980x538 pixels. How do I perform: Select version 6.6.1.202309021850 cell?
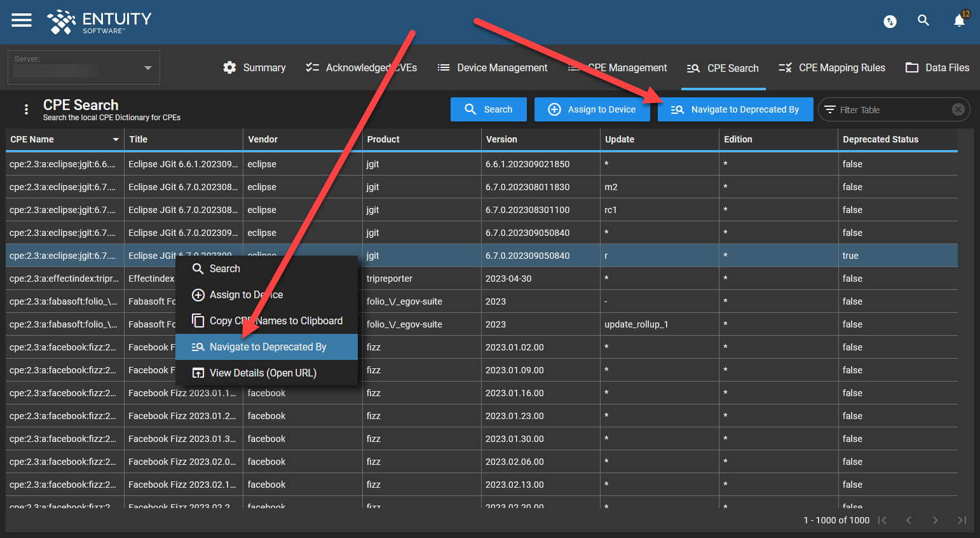pos(540,164)
